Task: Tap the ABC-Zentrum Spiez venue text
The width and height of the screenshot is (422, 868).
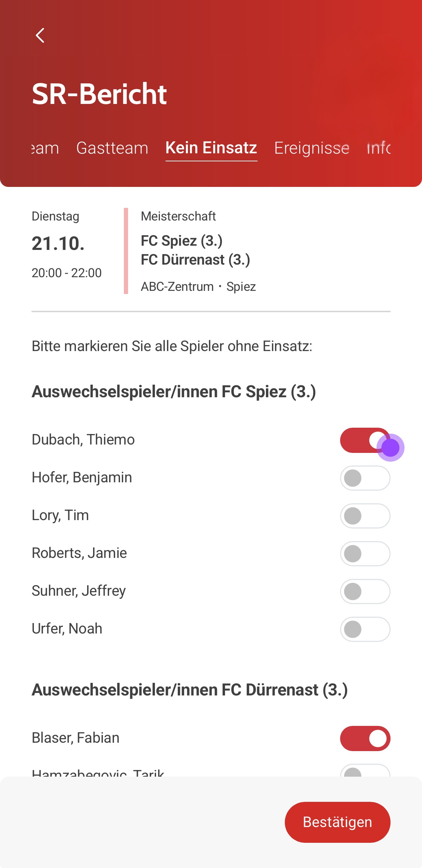Action: pyautogui.click(x=198, y=287)
